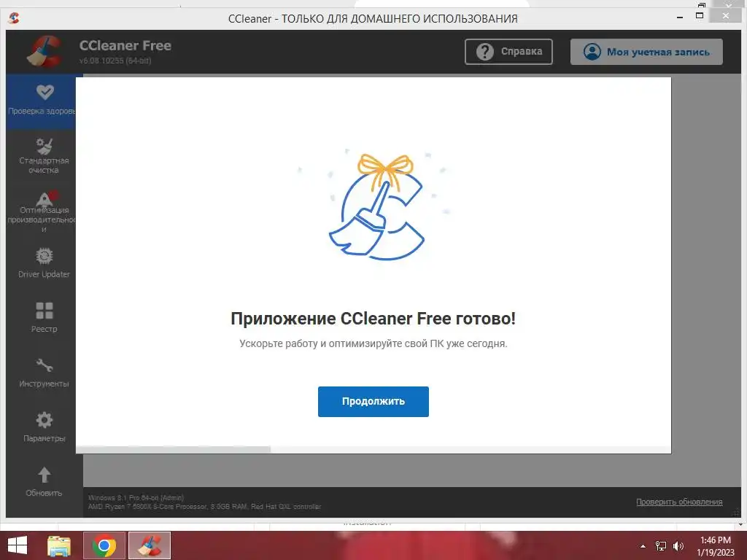747x560 pixels.
Task: Open Моя учетная запись button
Action: click(646, 52)
